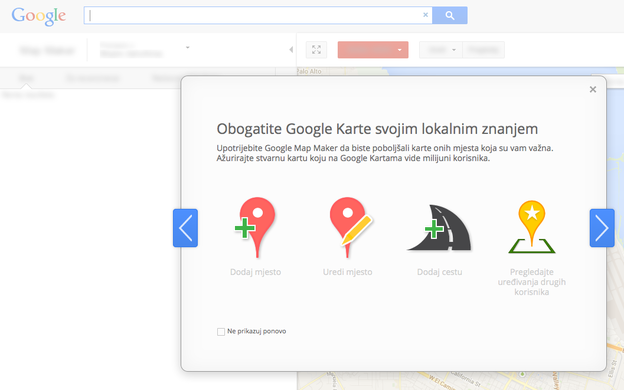
Task: Click the Google logo
Action: [x=39, y=16]
